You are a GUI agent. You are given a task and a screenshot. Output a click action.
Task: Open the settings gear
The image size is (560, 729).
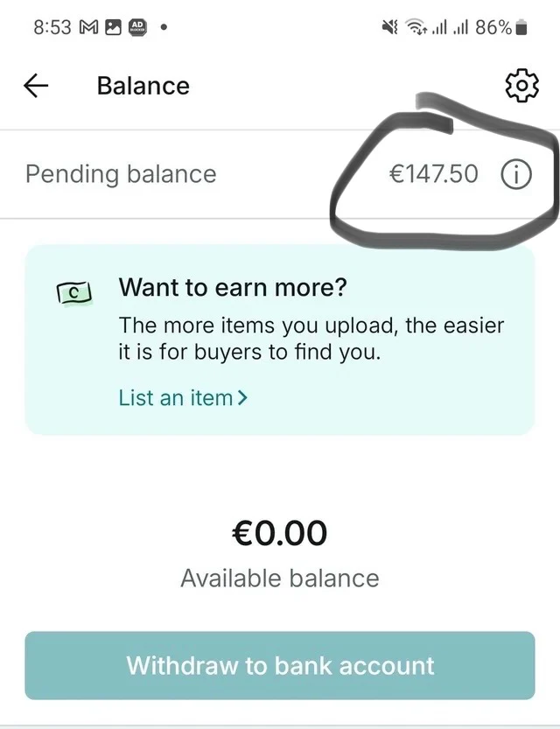coord(521,86)
